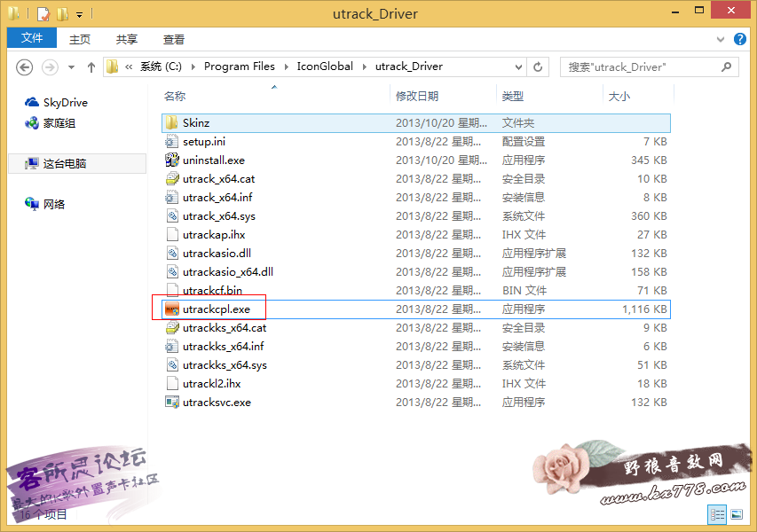Select utrack_x64.inf icon
The width and height of the screenshot is (757, 532).
click(172, 197)
